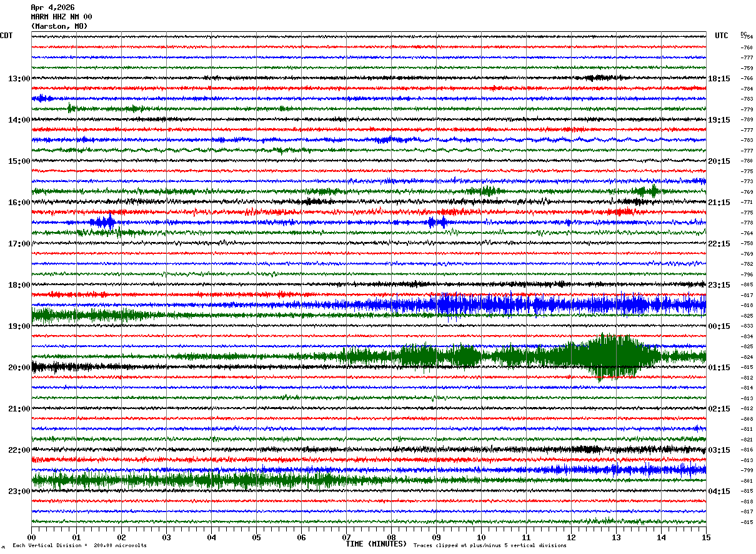Click the 09 minute tick label
The image size is (756, 554).
[x=436, y=537]
